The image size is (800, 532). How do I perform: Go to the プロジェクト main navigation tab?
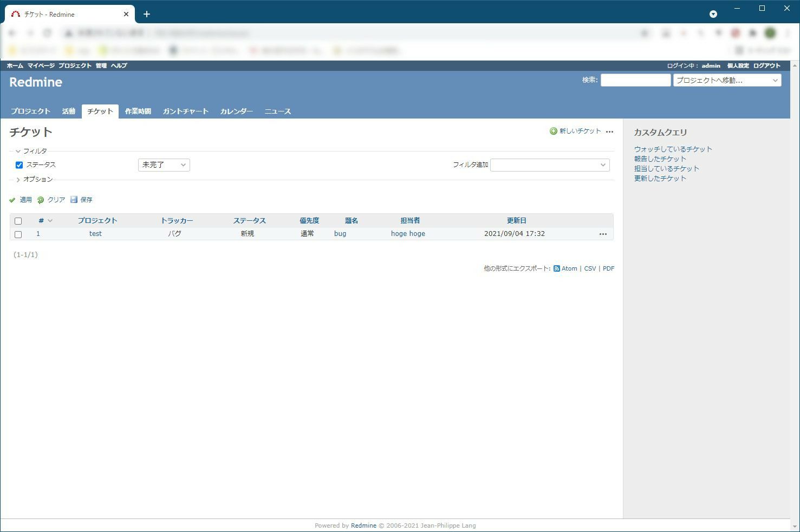coord(30,111)
